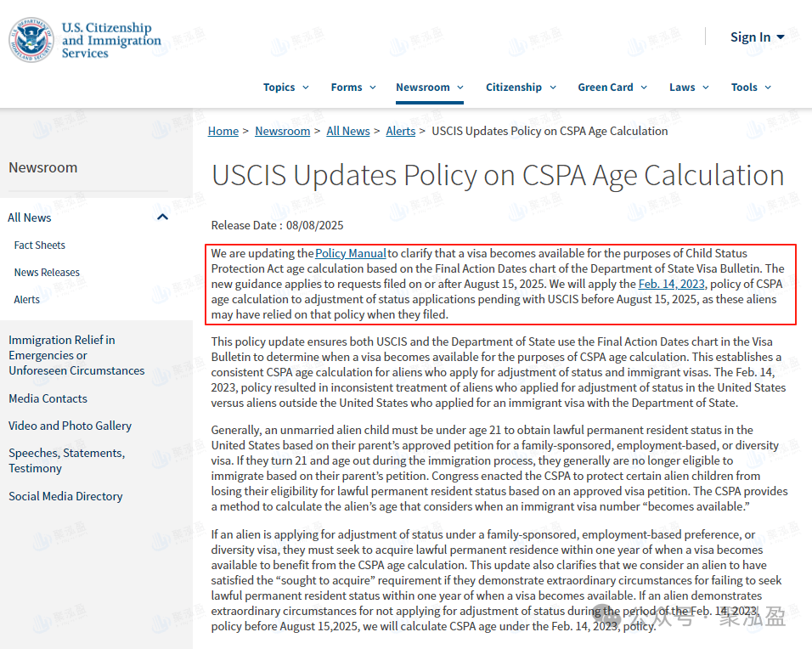Image resolution: width=812 pixels, height=649 pixels.
Task: Select Fact Sheets in the sidebar
Action: tap(40, 245)
